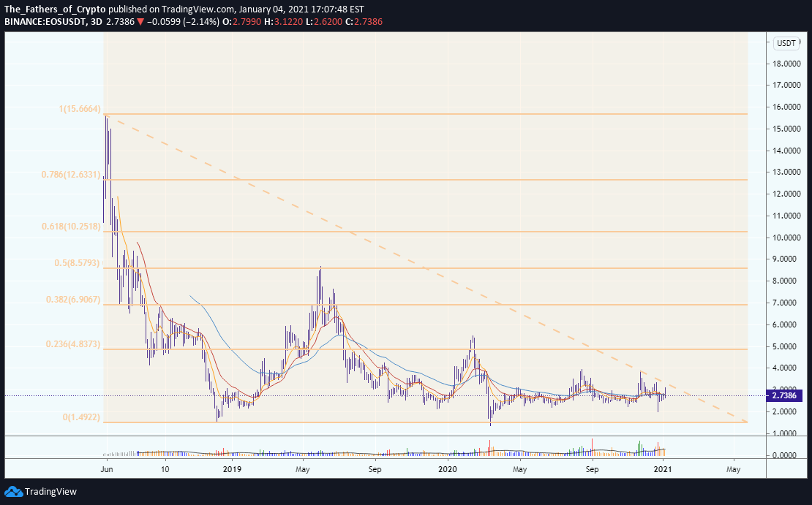Click the 0.618(10.2518) Fibonacci label
Image resolution: width=812 pixels, height=505 pixels.
click(71, 227)
